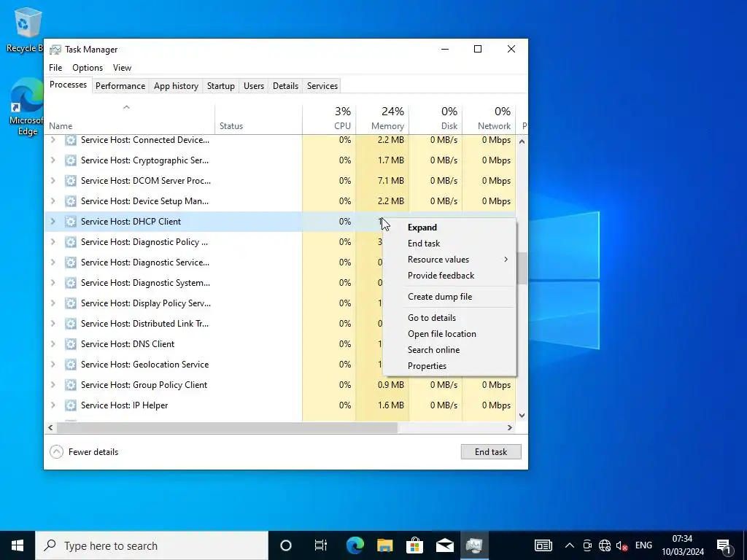The image size is (747, 560).
Task: Click the gear icon of Service Host: IP Helper
Action: click(71, 405)
